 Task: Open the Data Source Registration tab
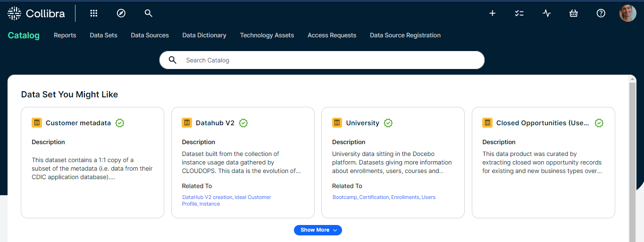point(405,35)
